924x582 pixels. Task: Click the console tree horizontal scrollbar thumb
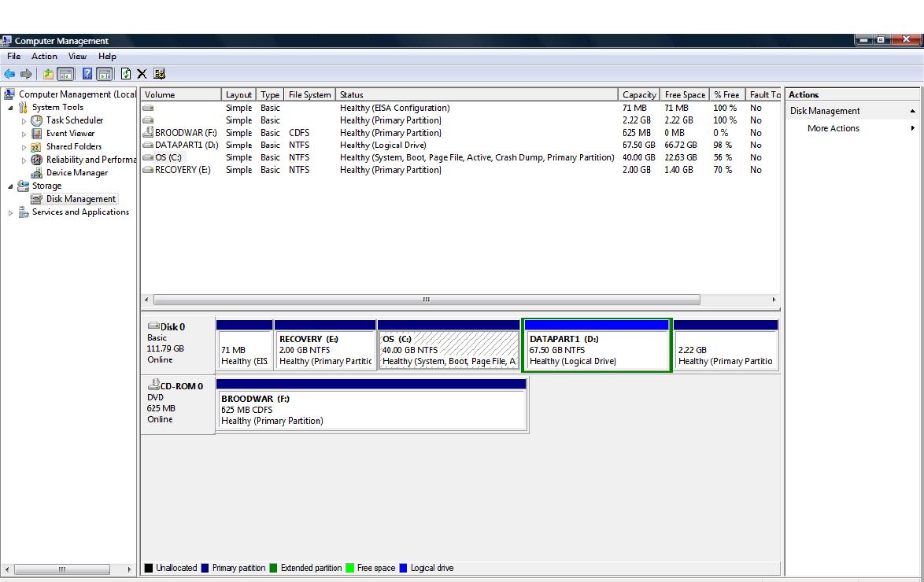tap(62, 569)
